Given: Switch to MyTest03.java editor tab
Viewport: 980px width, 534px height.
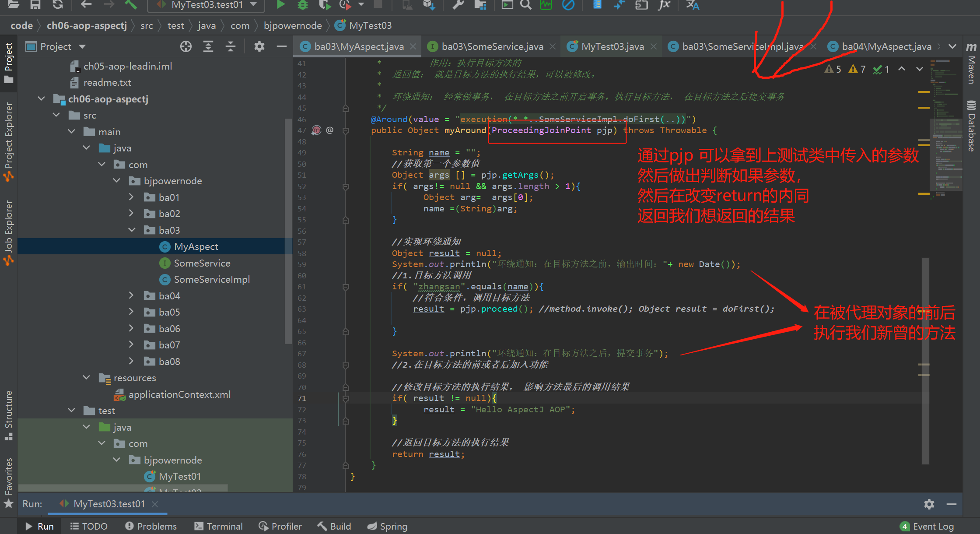Looking at the screenshot, I should click(612, 46).
